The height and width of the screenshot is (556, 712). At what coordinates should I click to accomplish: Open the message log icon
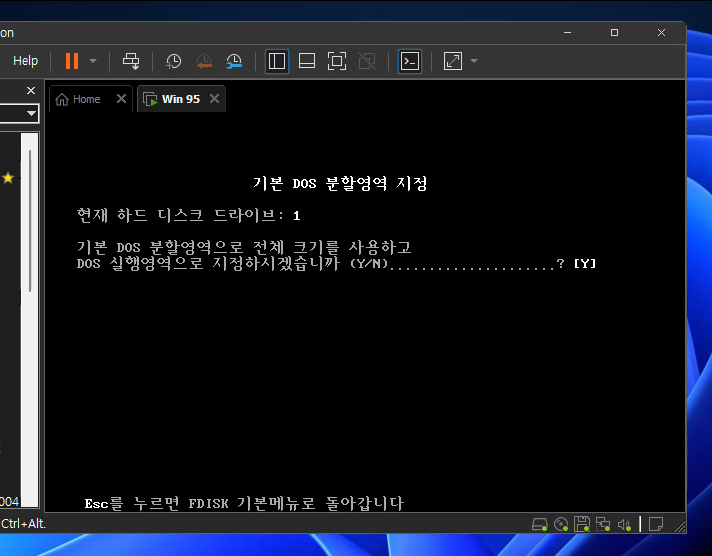[x=656, y=524]
